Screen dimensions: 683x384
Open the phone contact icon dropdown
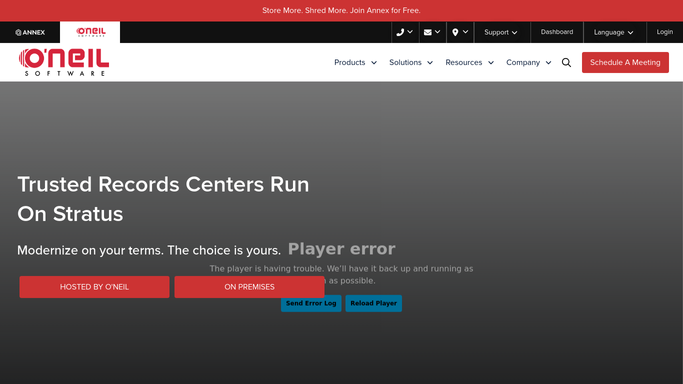click(x=405, y=32)
